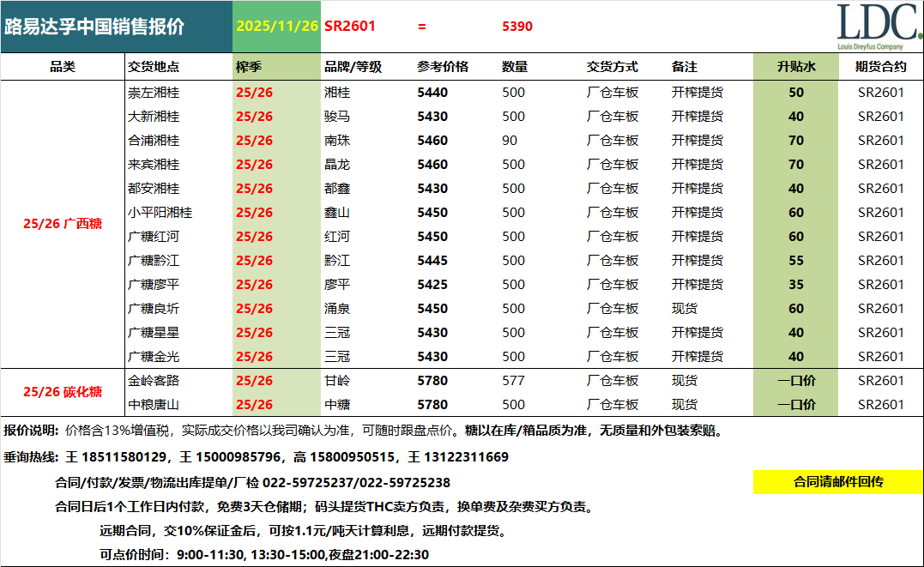Select the red SR2601 cell in the title row
The height and width of the screenshot is (567, 924).
click(x=350, y=27)
